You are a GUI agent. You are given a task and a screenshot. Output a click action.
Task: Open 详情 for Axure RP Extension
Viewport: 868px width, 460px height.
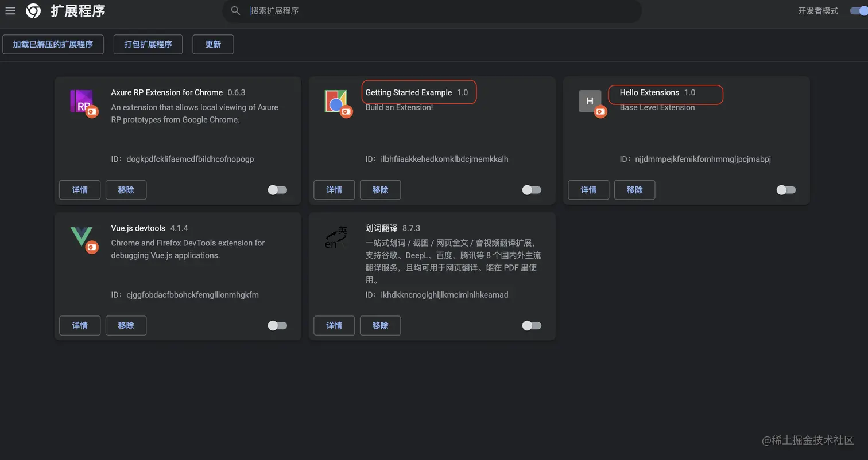pos(80,190)
